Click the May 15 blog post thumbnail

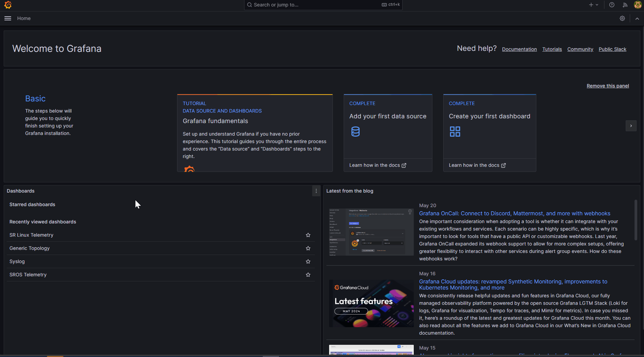[371, 350]
